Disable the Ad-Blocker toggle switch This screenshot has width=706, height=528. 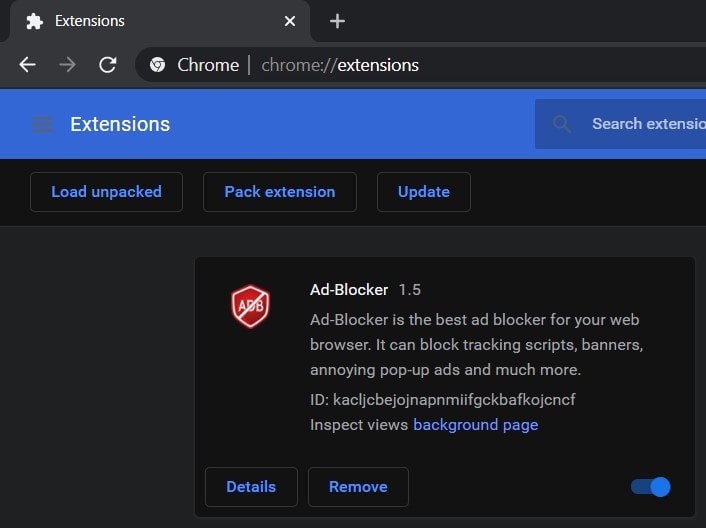click(651, 487)
